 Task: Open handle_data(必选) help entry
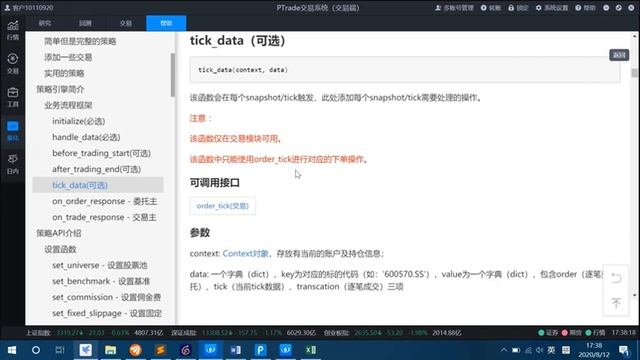click(x=86, y=137)
